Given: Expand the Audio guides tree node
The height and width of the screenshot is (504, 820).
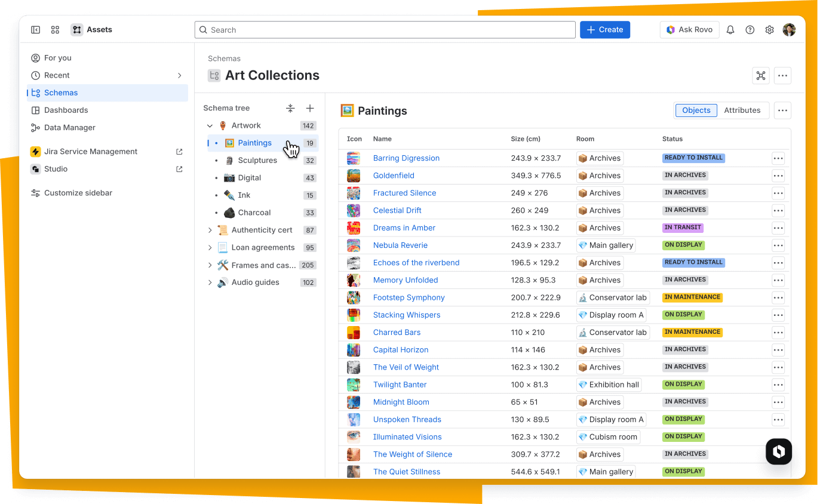Looking at the screenshot, I should pos(210,282).
